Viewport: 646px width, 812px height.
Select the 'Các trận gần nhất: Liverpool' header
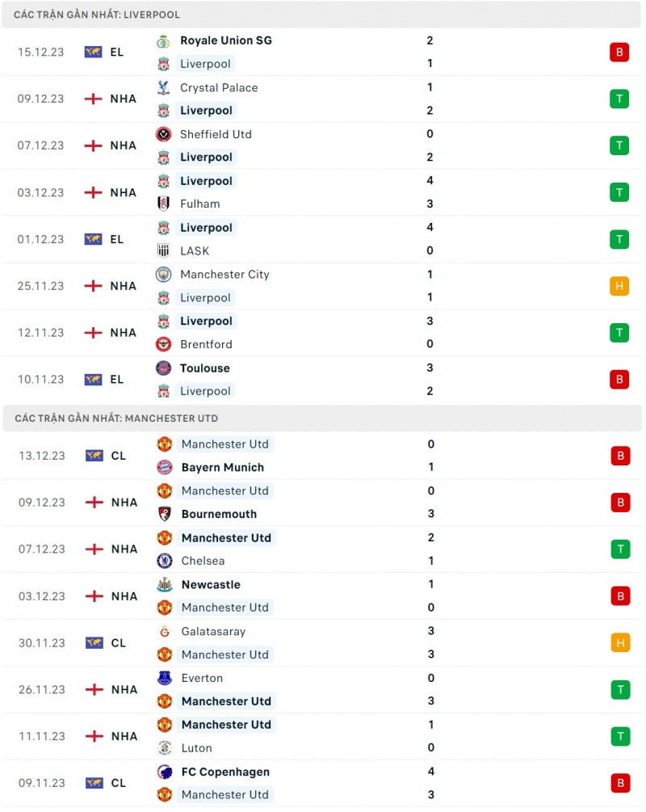click(97, 15)
